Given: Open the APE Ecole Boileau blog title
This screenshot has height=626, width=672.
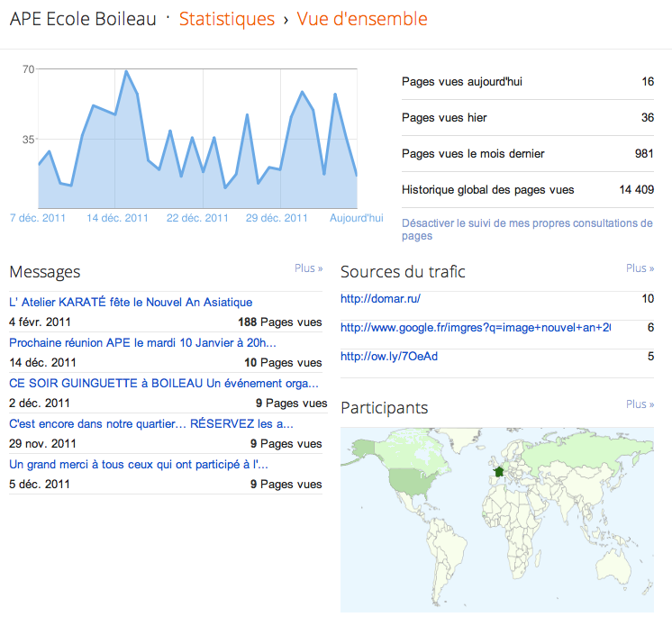Looking at the screenshot, I should tap(83, 19).
